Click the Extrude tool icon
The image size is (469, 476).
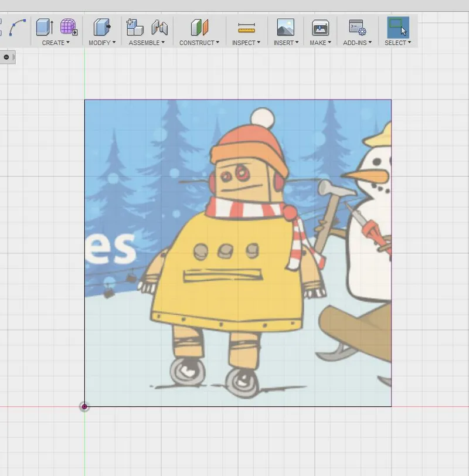[x=45, y=28]
